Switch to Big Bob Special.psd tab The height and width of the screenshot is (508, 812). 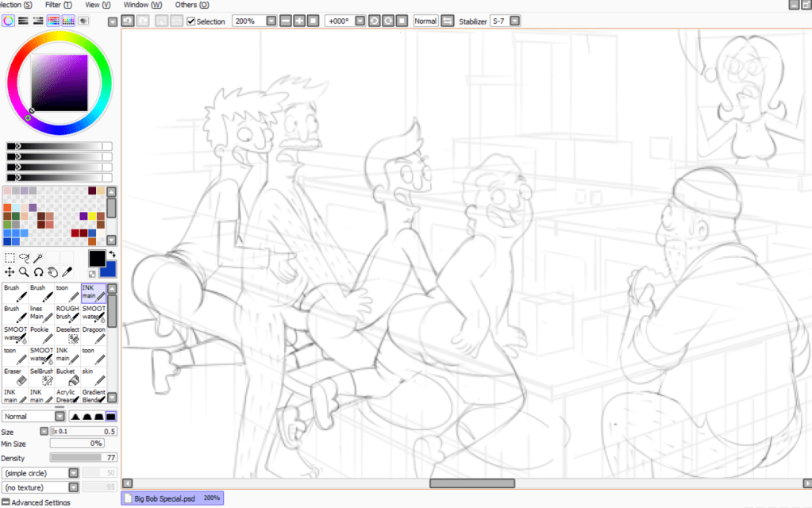click(x=164, y=498)
